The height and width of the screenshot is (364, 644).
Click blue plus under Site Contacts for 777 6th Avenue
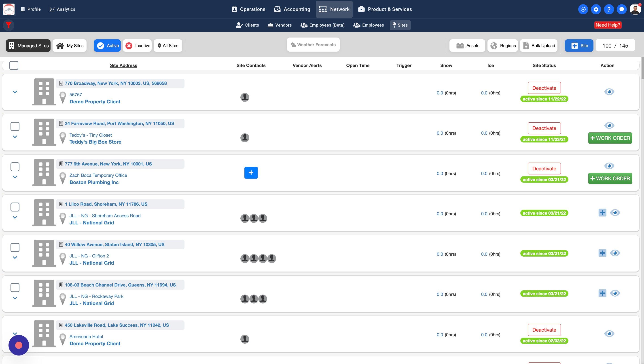click(251, 173)
